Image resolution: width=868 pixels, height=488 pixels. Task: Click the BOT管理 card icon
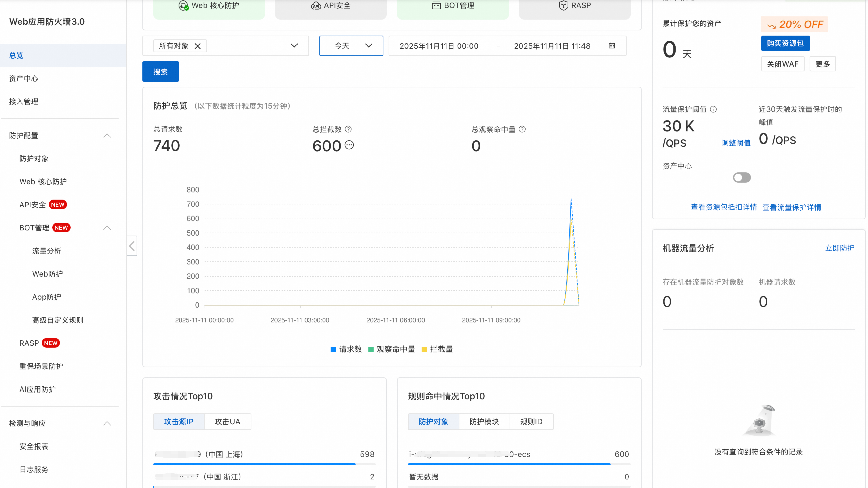click(x=436, y=5)
